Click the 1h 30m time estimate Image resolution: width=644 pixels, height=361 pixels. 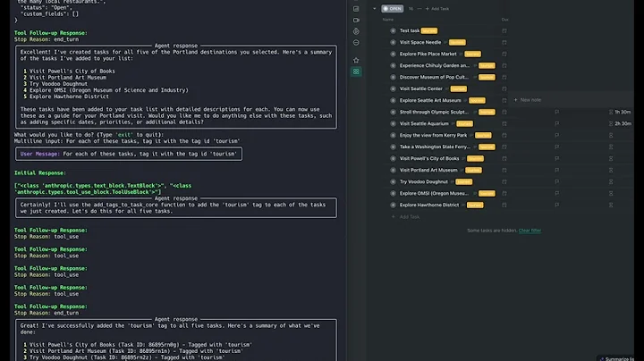point(623,112)
